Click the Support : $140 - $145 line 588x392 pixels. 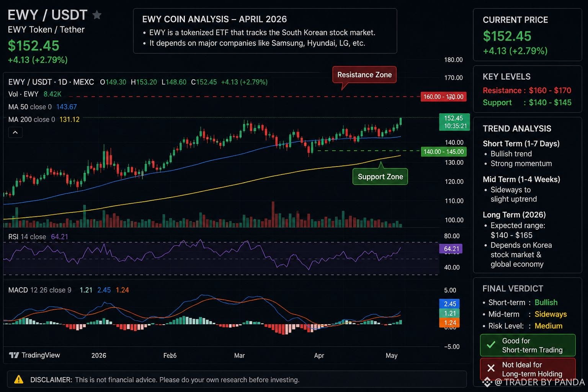[527, 103]
